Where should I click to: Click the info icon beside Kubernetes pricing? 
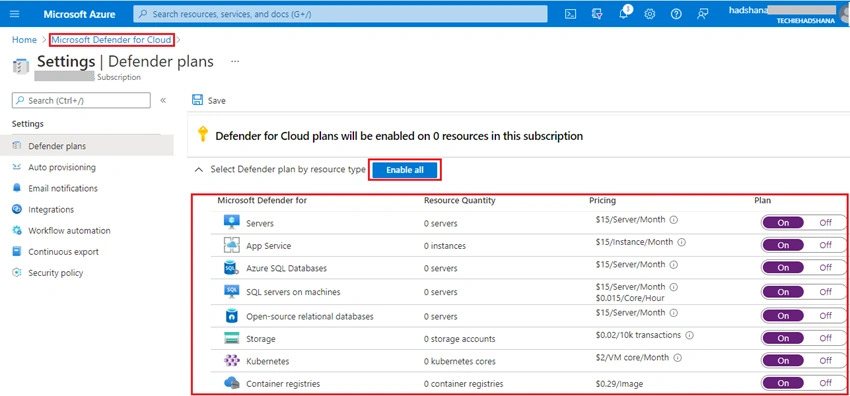pyautogui.click(x=678, y=358)
